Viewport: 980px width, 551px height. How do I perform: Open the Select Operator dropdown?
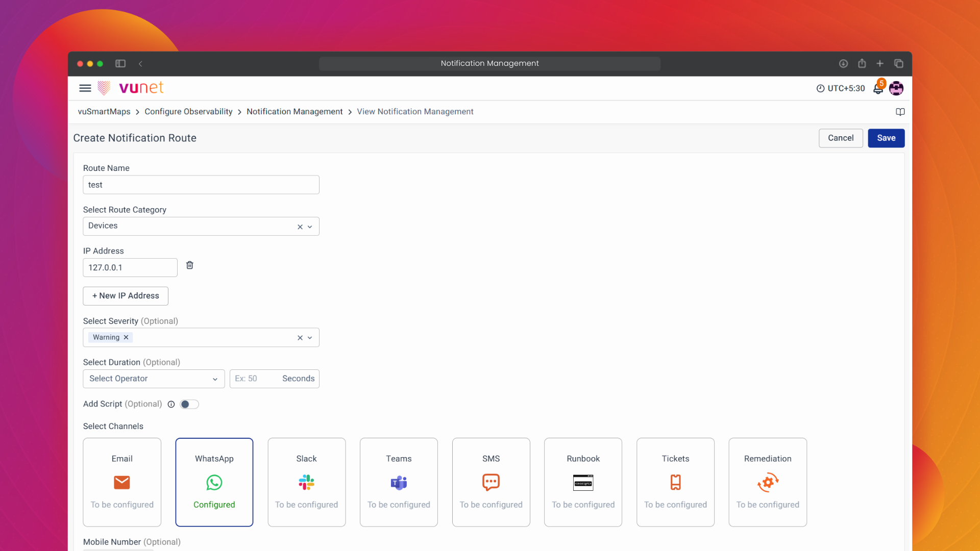pos(153,379)
